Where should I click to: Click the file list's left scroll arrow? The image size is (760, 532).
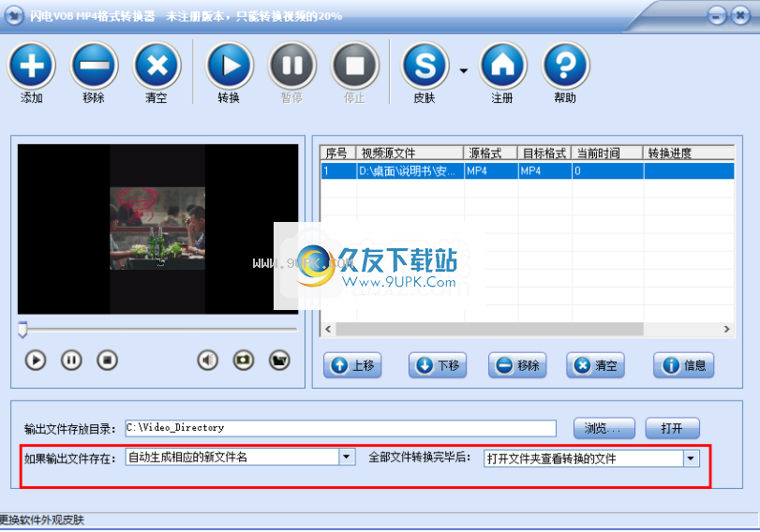pos(328,329)
